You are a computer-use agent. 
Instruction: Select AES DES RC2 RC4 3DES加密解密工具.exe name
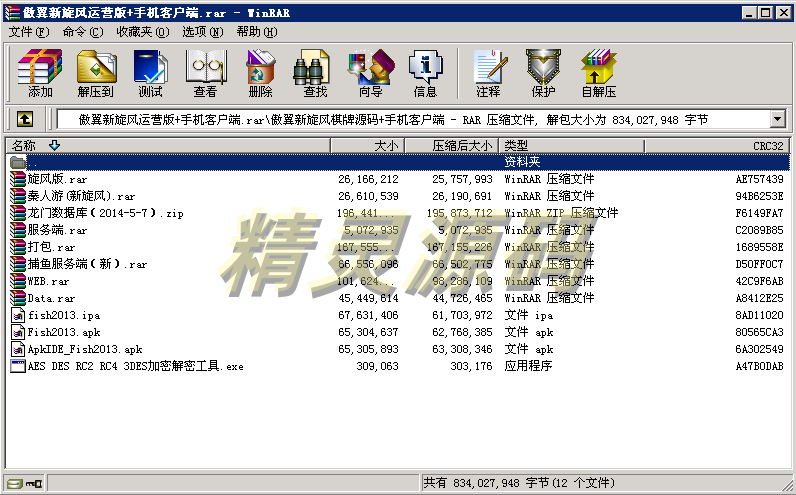click(136, 366)
